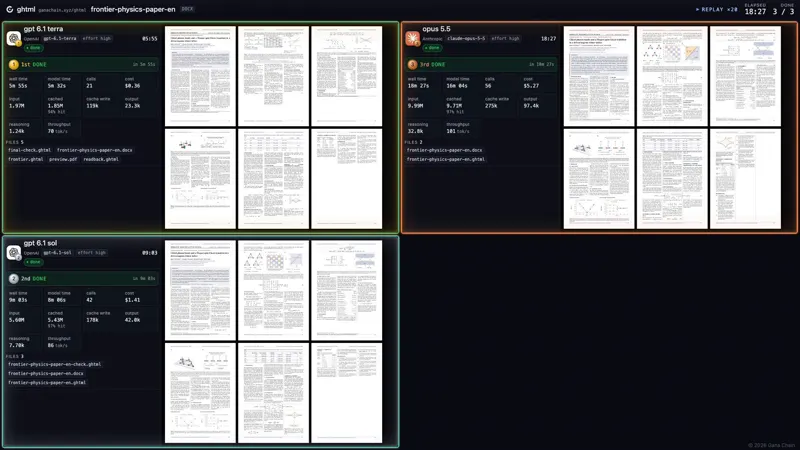Viewport: 800px width, 450px height.
Task: Click the 86 tok/s throughput value
Action: click(58, 345)
